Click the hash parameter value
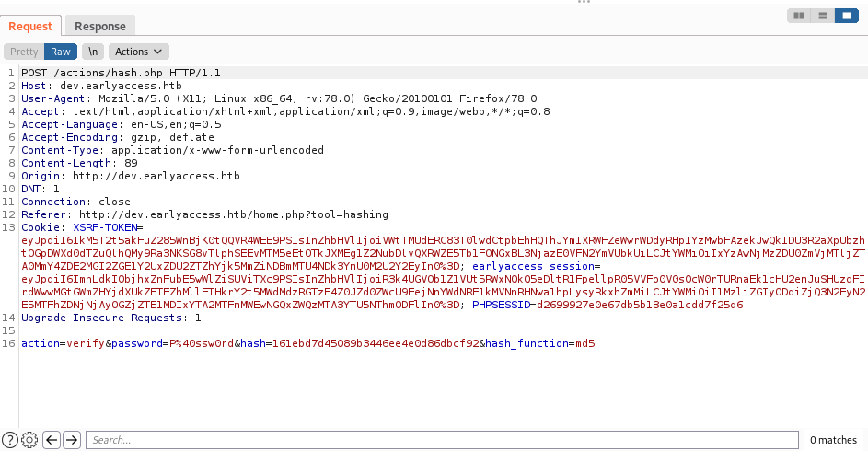Image resolution: width=868 pixels, height=451 pixels. (x=376, y=343)
